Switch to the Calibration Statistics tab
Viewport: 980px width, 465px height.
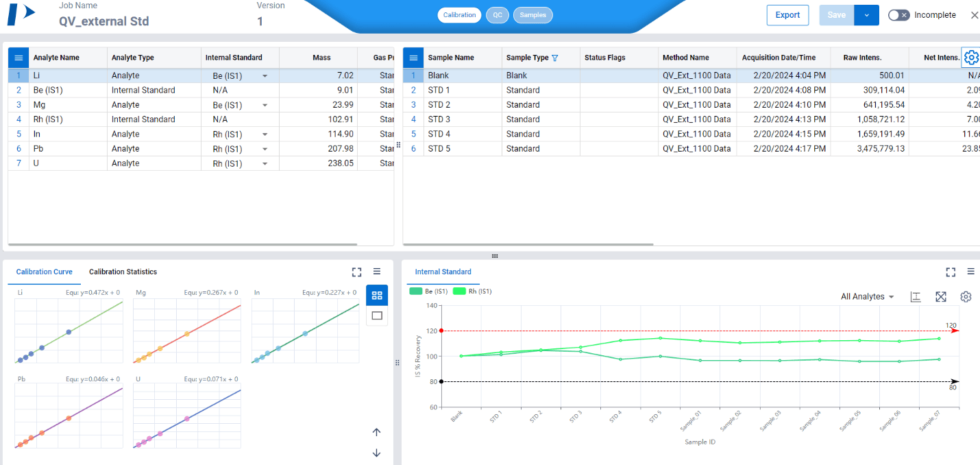pyautogui.click(x=122, y=272)
